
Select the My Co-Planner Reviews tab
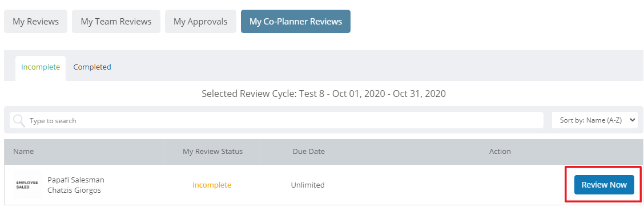pyautogui.click(x=296, y=21)
